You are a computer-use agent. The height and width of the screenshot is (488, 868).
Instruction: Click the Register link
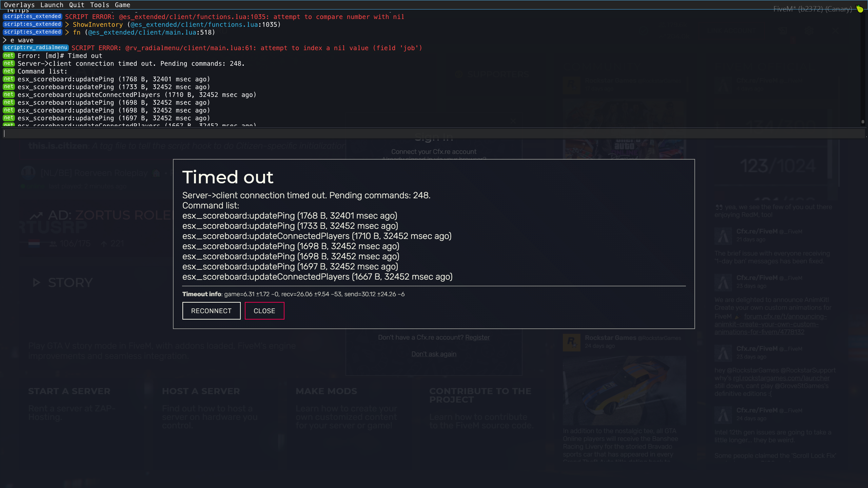coord(477,338)
